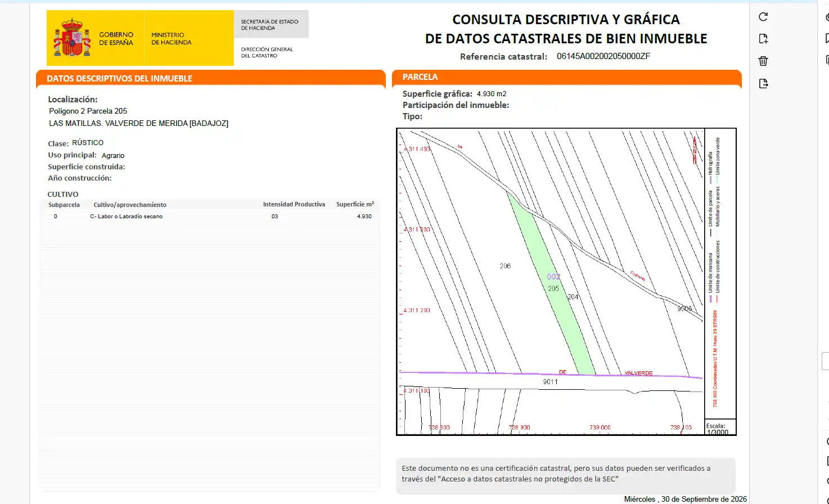The width and height of the screenshot is (829, 504).
Task: Click the 'Agrario' main use value
Action: coord(113,156)
